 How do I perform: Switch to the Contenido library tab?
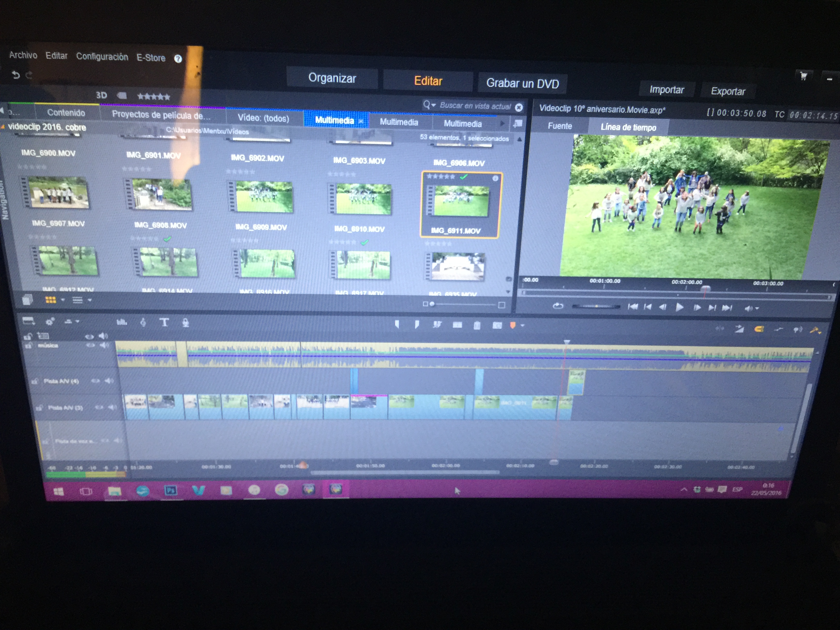pos(66,112)
